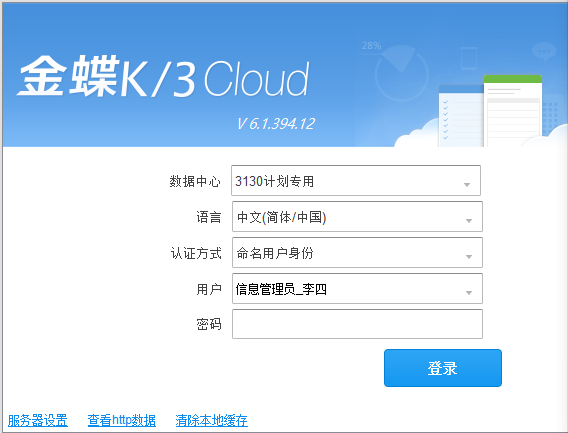Click the 信息管理员_李四 user field
This screenshot has height=433, width=568.
pos(357,288)
